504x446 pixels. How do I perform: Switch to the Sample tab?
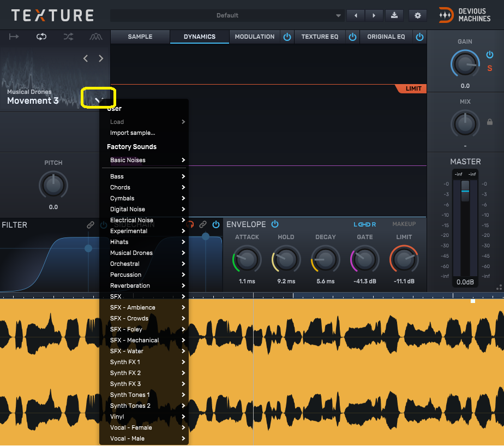coord(140,37)
